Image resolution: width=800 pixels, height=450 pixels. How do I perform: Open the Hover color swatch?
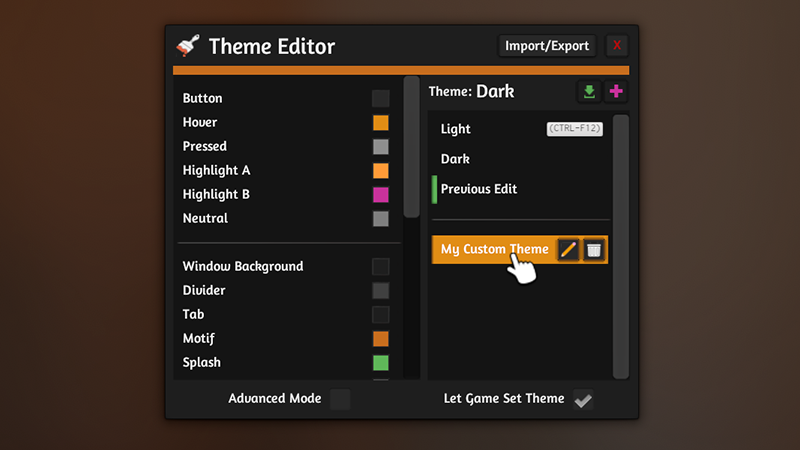click(381, 122)
